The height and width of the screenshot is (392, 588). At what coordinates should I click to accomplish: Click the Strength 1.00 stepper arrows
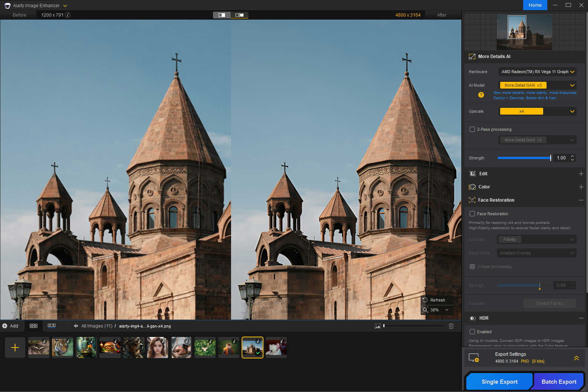pos(573,158)
